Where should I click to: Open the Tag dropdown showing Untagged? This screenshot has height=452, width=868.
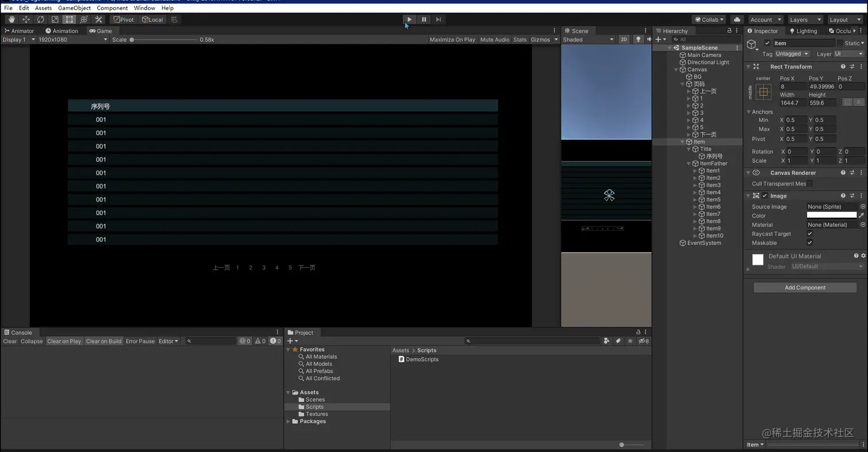[792, 54]
